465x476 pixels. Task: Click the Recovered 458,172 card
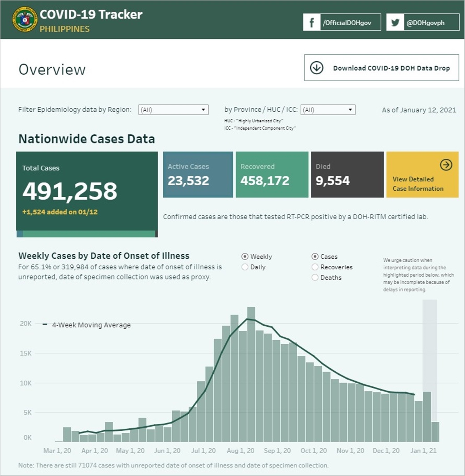(x=272, y=174)
